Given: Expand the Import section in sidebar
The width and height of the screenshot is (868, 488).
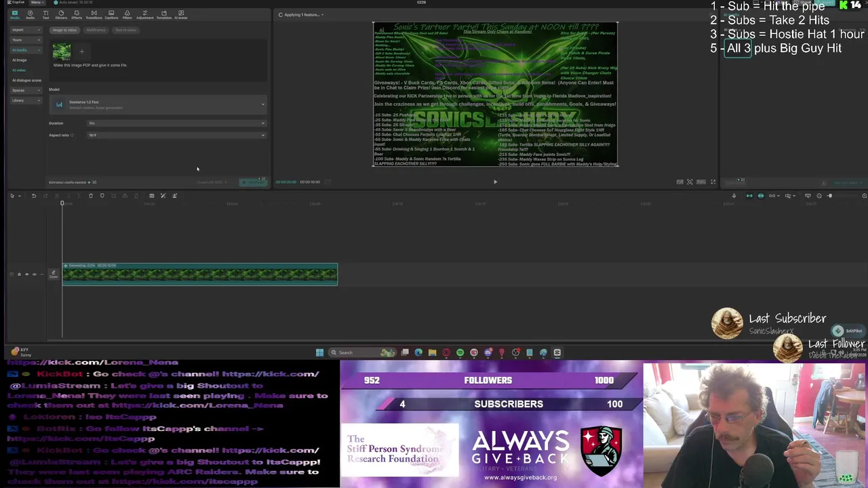Looking at the screenshot, I should pos(25,30).
